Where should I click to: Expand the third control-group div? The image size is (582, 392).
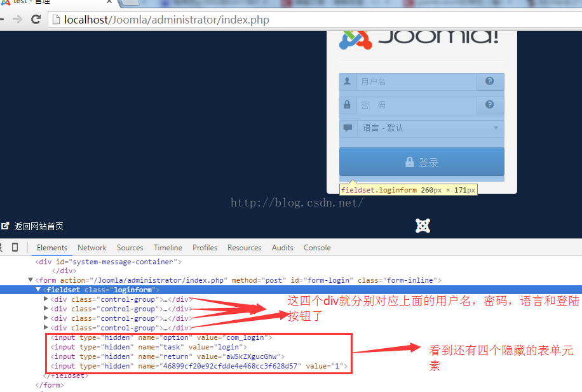pyautogui.click(x=46, y=318)
